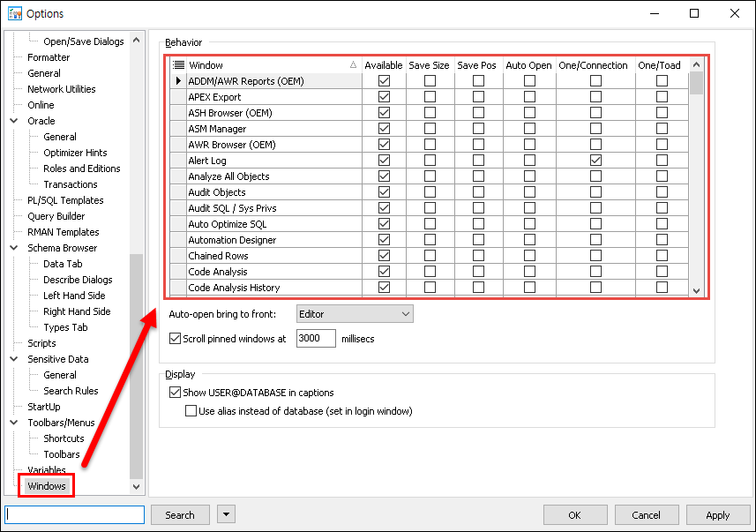Collapse the Sensitive Data node
Image resolution: width=756 pixels, height=532 pixels.
[x=14, y=359]
